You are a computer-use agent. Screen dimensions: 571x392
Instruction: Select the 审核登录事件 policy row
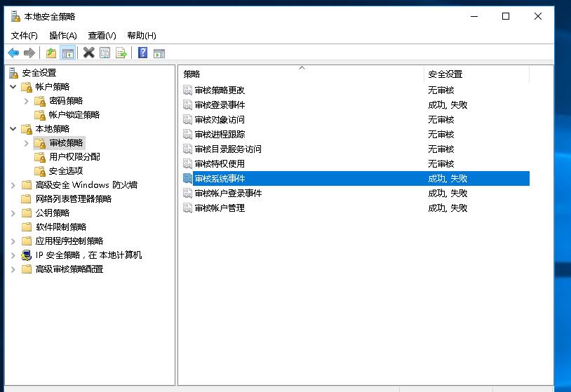point(356,104)
